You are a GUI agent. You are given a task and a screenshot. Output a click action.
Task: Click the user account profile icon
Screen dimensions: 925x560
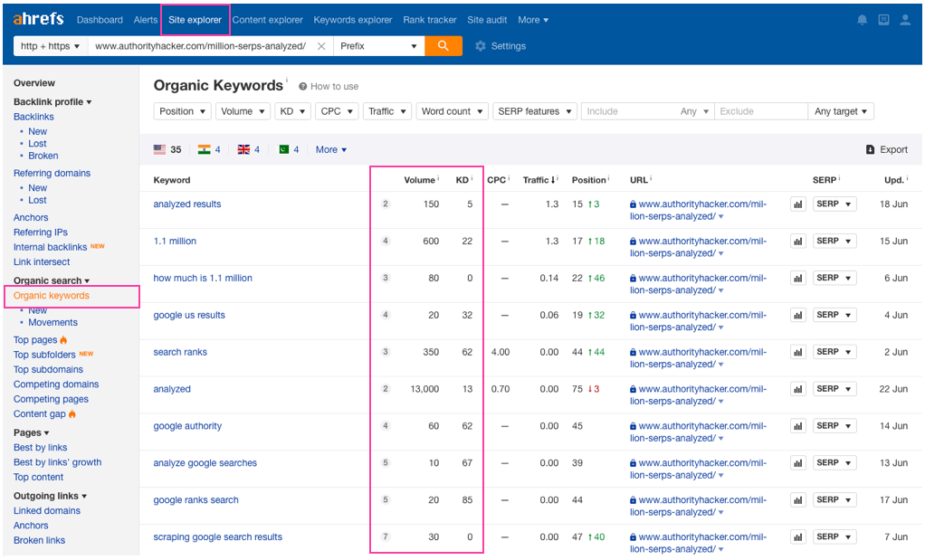point(905,20)
